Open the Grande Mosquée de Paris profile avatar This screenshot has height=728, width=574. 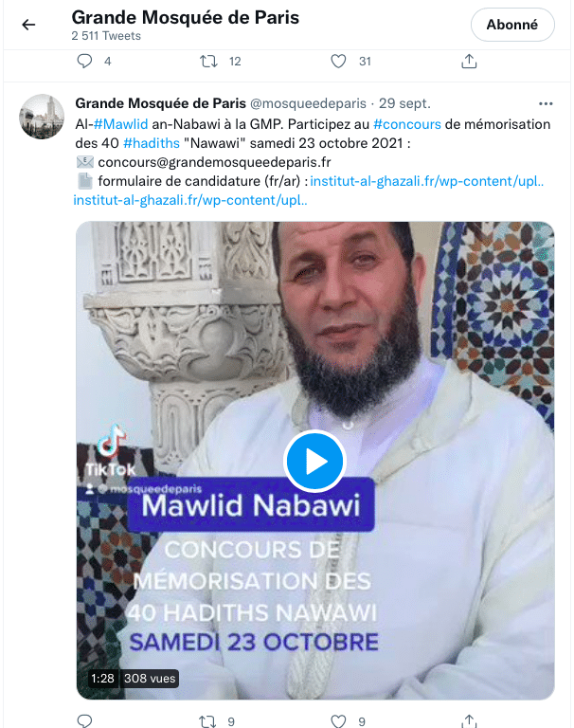click(x=42, y=117)
